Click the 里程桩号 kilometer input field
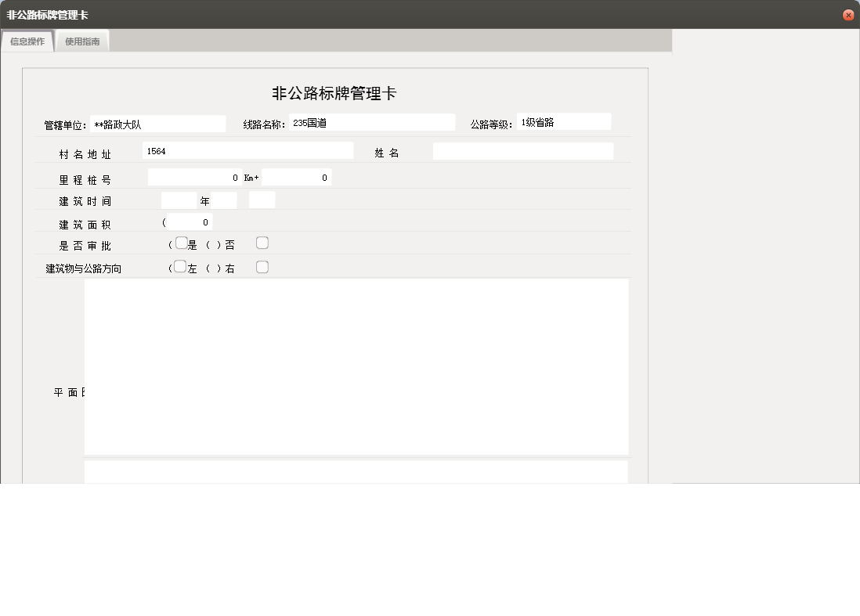Image resolution: width=860 pixels, height=616 pixels. [196, 177]
